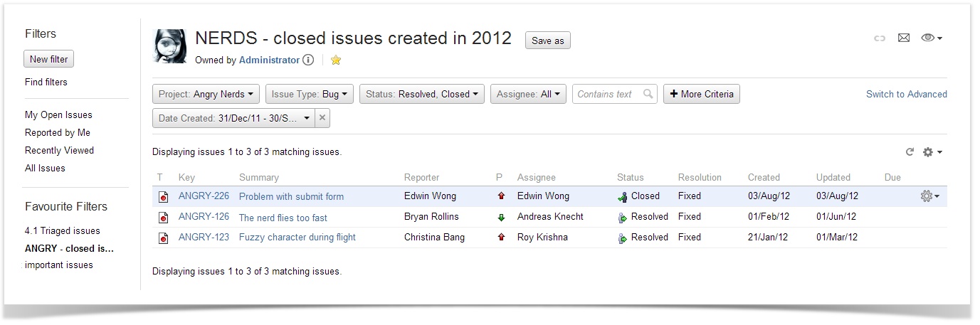Open the 4.1 Triaged issues favourite filter
The image size is (980, 325).
point(63,230)
